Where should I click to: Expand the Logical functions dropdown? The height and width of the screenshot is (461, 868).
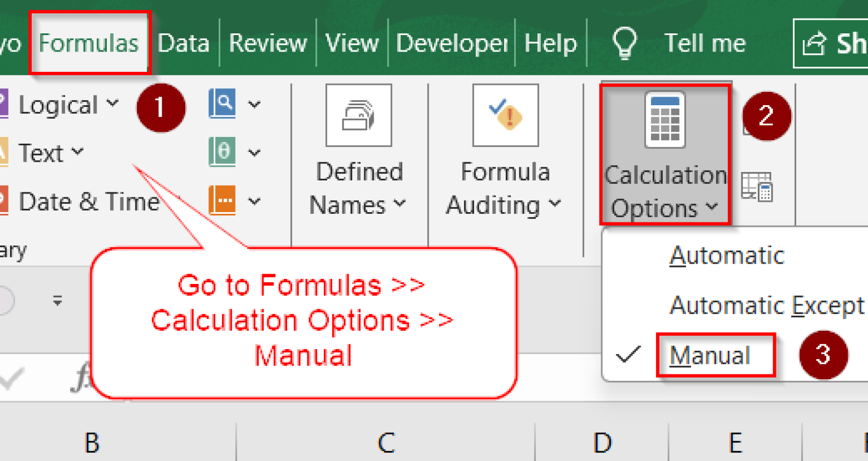click(x=114, y=104)
